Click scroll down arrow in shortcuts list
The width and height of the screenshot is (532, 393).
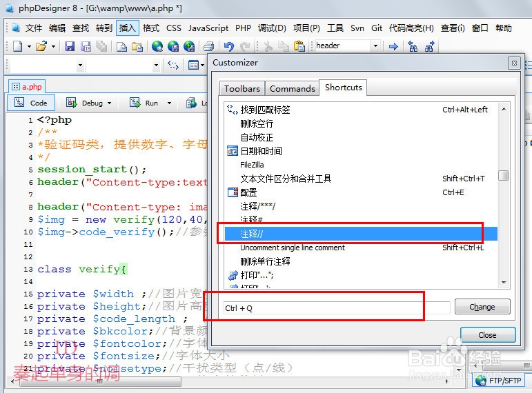pos(504,283)
